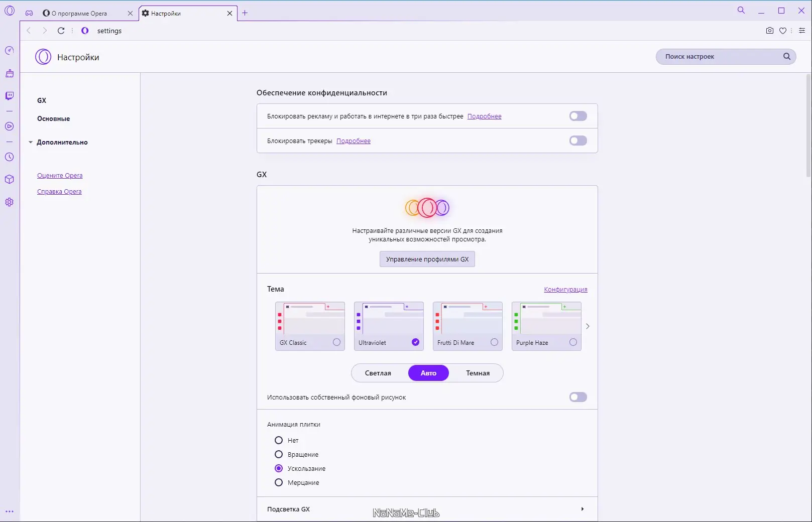Select Нет tile animation option
The height and width of the screenshot is (522, 812).
[279, 440]
